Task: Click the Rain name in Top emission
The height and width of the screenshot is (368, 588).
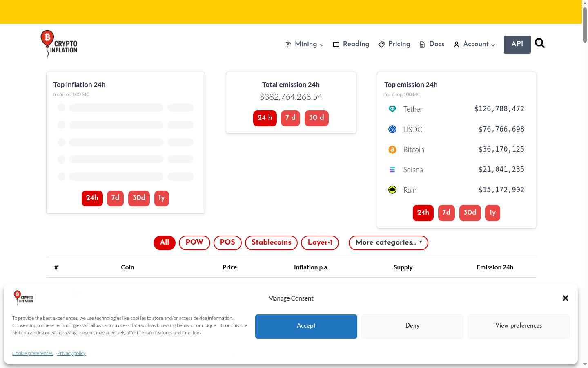Action: tap(410, 190)
